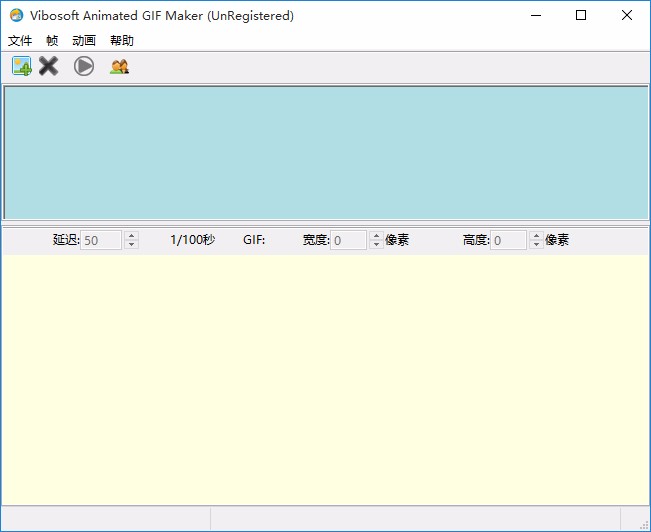Decrease the 高度 height value
651x532 pixels.
[536, 245]
